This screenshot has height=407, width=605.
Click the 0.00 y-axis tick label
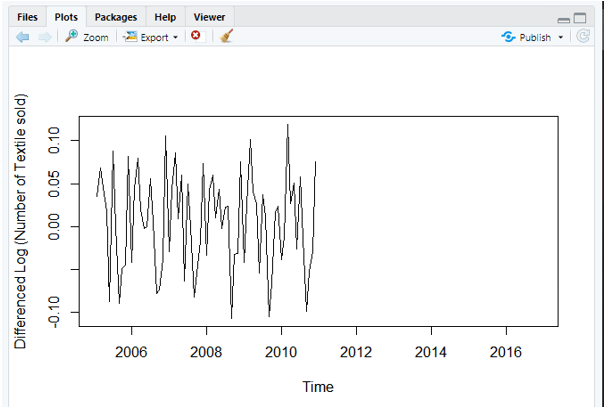pos(54,226)
